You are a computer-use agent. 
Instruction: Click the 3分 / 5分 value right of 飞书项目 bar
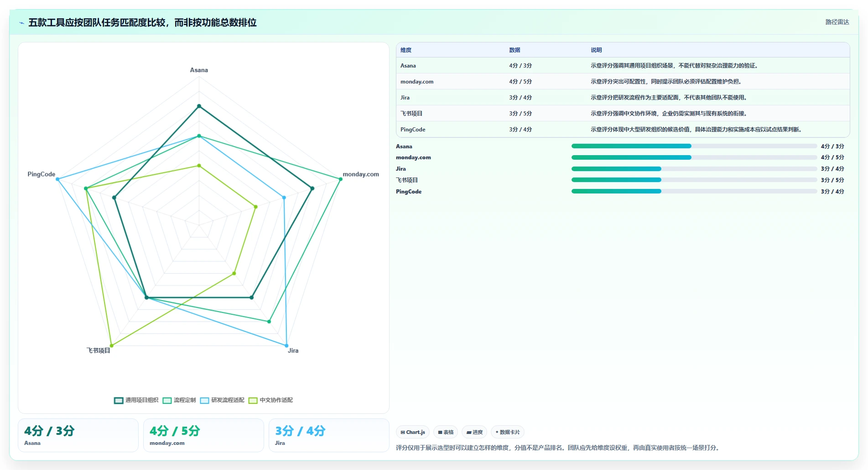click(x=832, y=180)
